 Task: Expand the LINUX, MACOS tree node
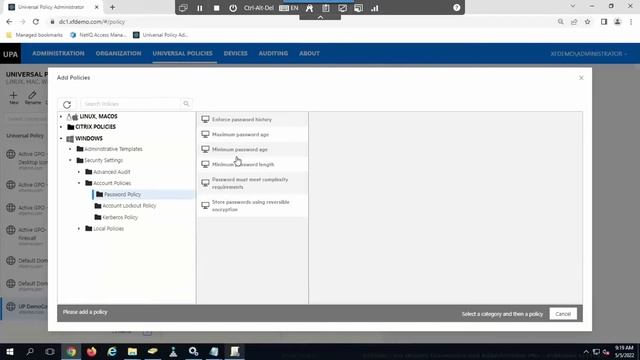pos(61,117)
